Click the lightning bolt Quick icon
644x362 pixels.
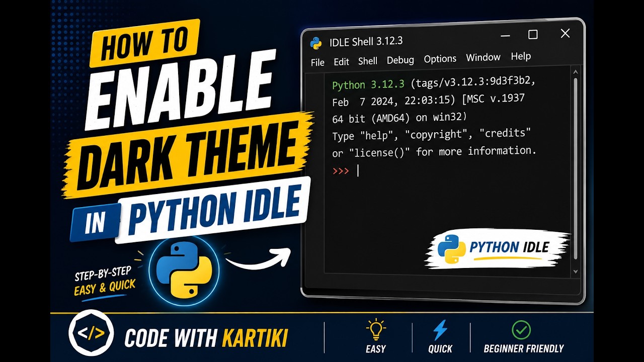click(x=440, y=330)
